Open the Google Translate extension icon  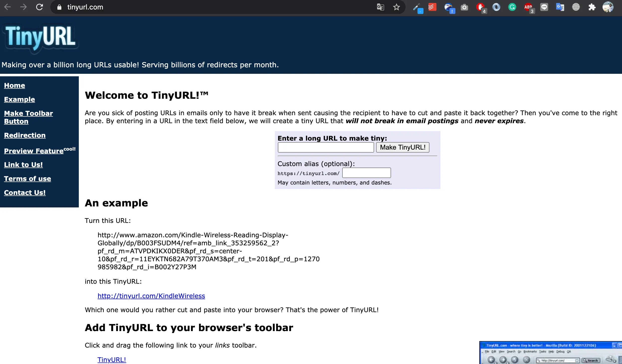(x=560, y=7)
